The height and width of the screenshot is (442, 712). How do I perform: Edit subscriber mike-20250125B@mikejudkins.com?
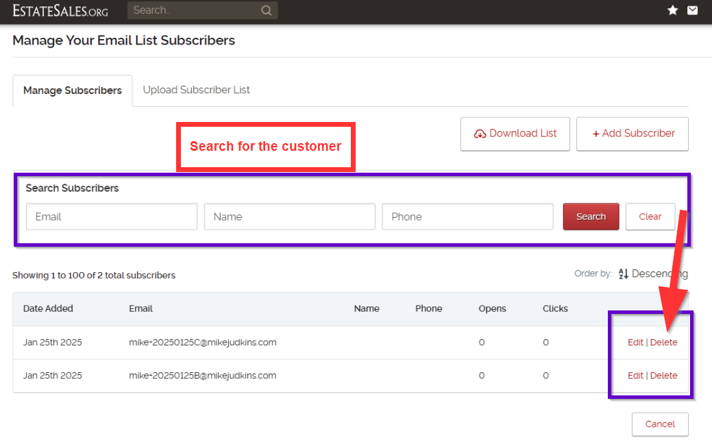pos(635,376)
